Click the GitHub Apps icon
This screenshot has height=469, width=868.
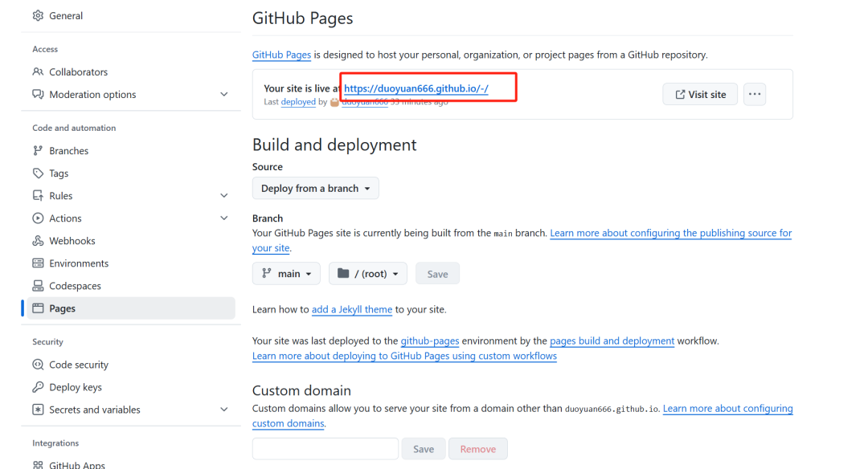38,464
